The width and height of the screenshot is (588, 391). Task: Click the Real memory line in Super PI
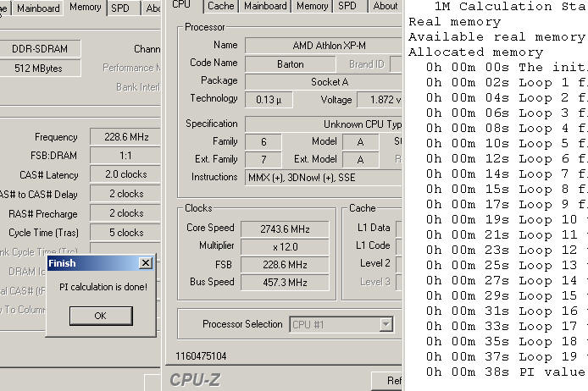[x=455, y=22]
